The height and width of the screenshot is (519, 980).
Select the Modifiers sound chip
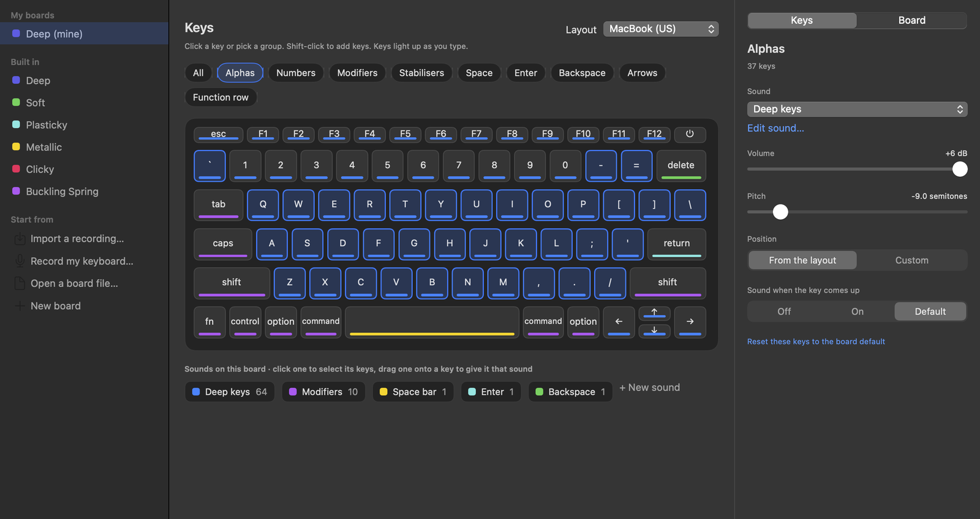[x=323, y=392]
